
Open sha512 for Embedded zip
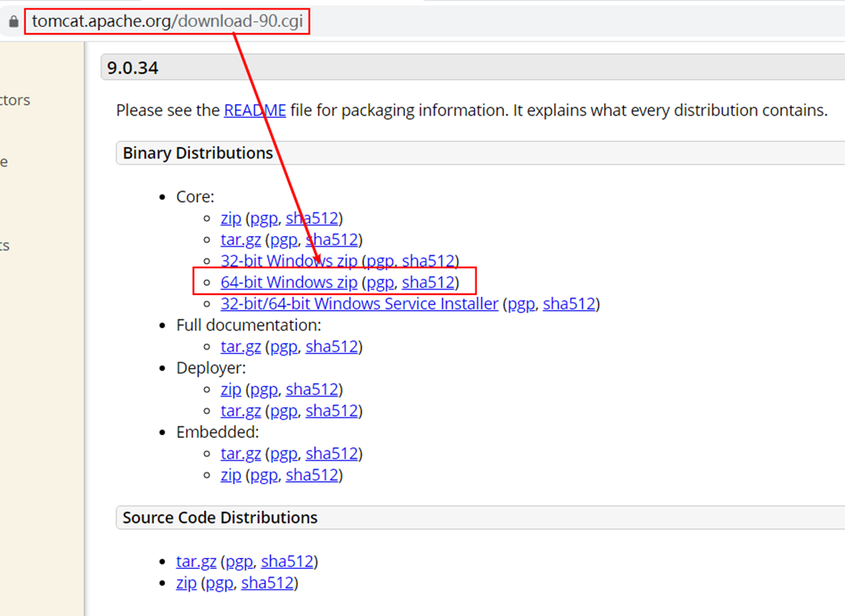click(312, 476)
